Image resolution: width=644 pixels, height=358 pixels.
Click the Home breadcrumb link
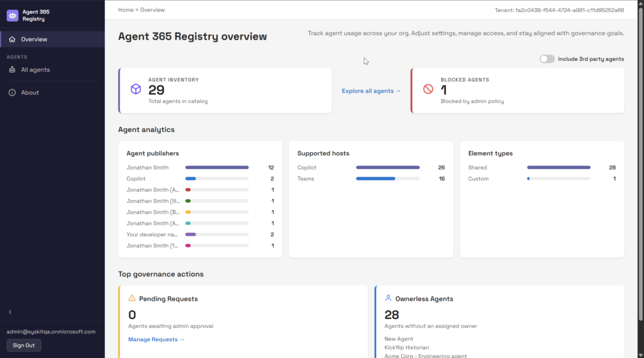126,10
